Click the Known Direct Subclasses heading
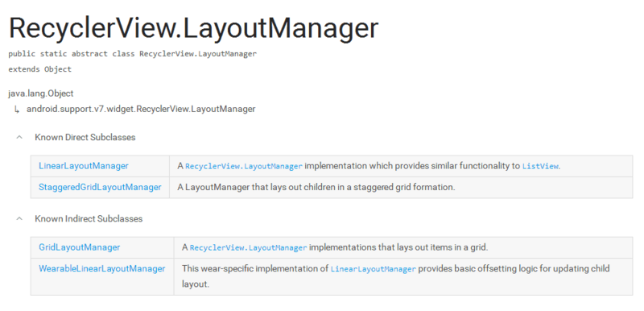The height and width of the screenshot is (311, 644). pos(85,137)
